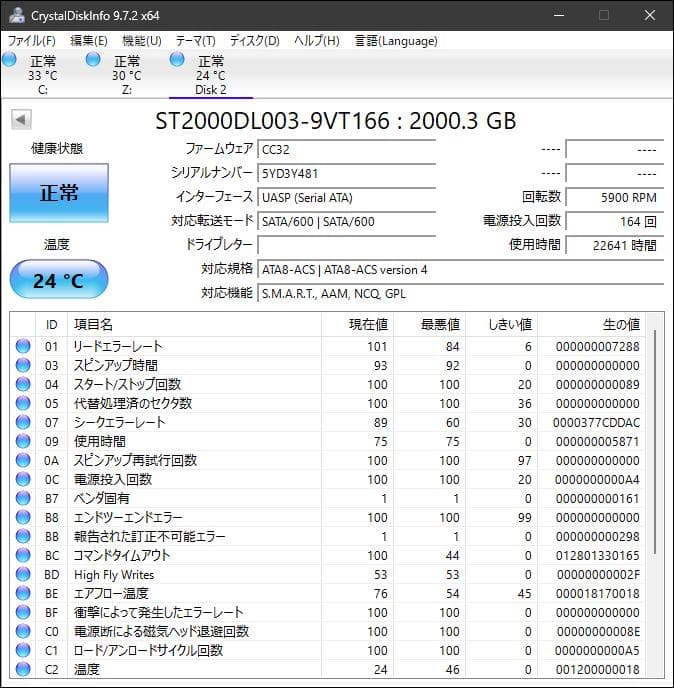Click raw value 0000377CDDAC

pyautogui.click(x=596, y=423)
